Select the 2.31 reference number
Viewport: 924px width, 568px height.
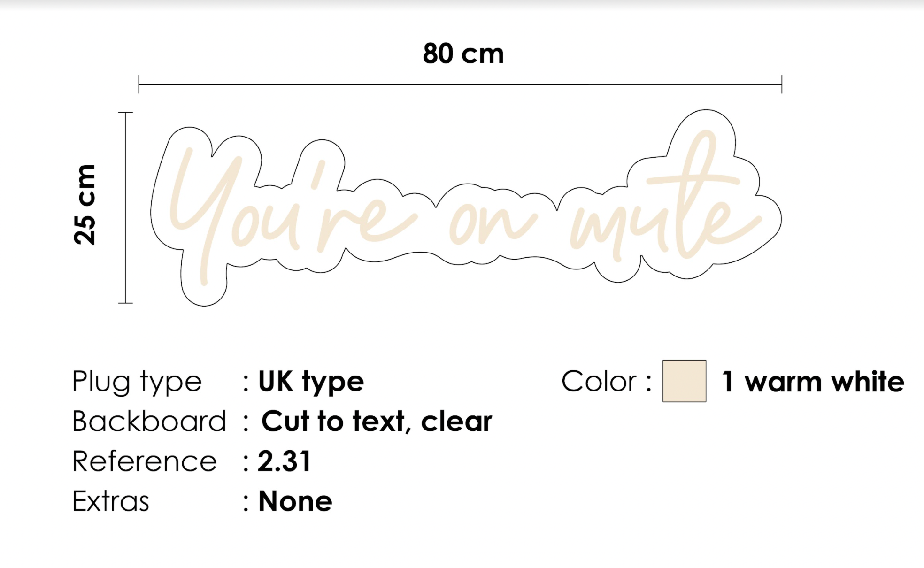284,461
